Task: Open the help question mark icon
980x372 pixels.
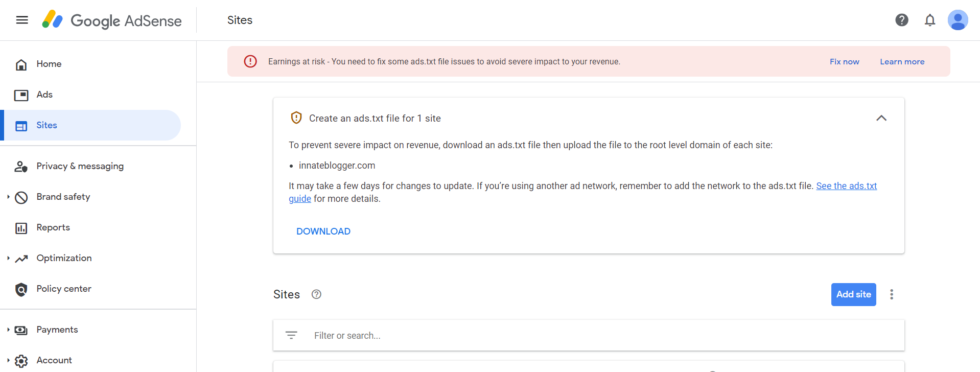Action: pos(901,20)
